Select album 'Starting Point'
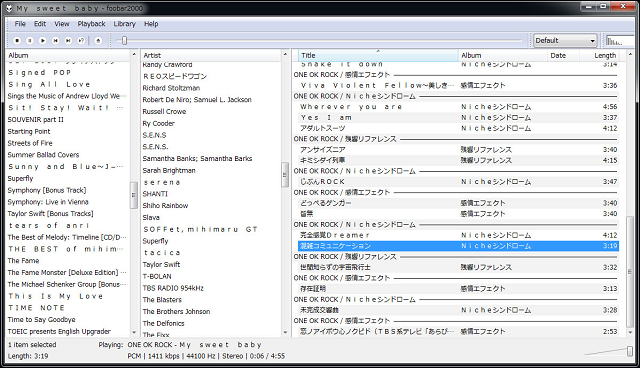This screenshot has width=640, height=368. click(29, 131)
